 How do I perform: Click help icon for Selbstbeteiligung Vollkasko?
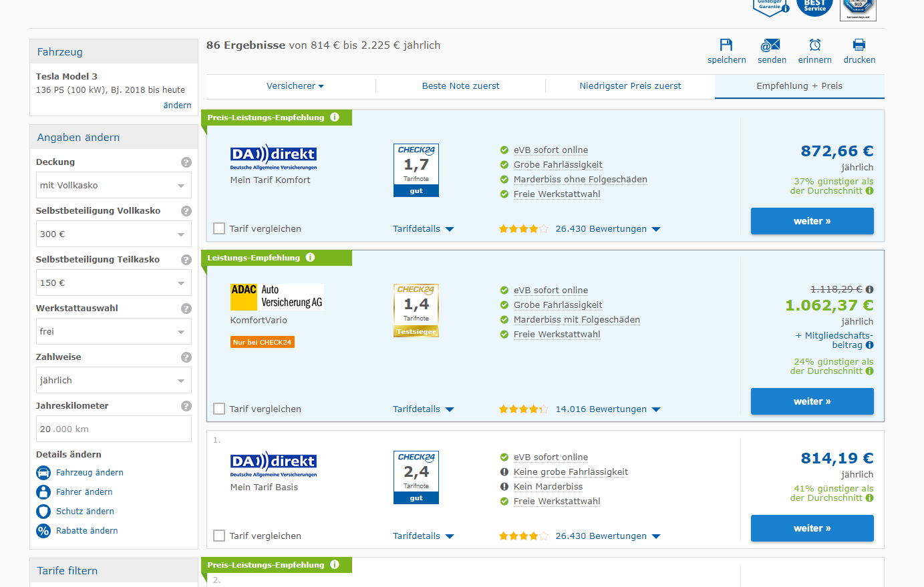click(x=186, y=211)
